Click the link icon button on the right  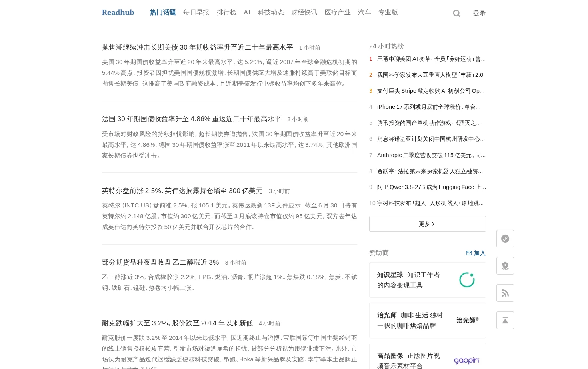pos(505,239)
